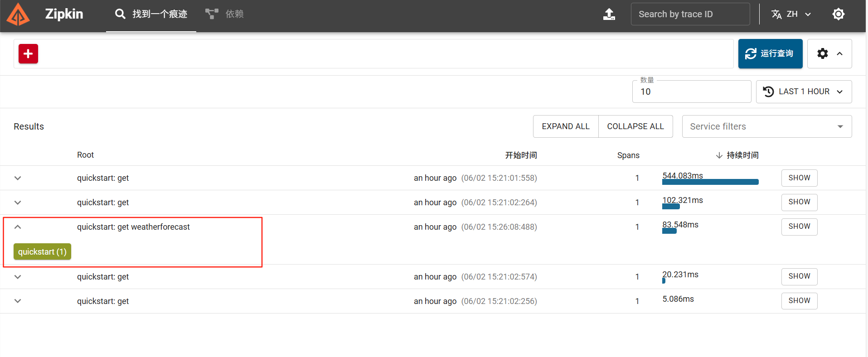This screenshot has width=868, height=357.
Task: Click the sort arrow beside 持续时间
Action: [x=719, y=155]
